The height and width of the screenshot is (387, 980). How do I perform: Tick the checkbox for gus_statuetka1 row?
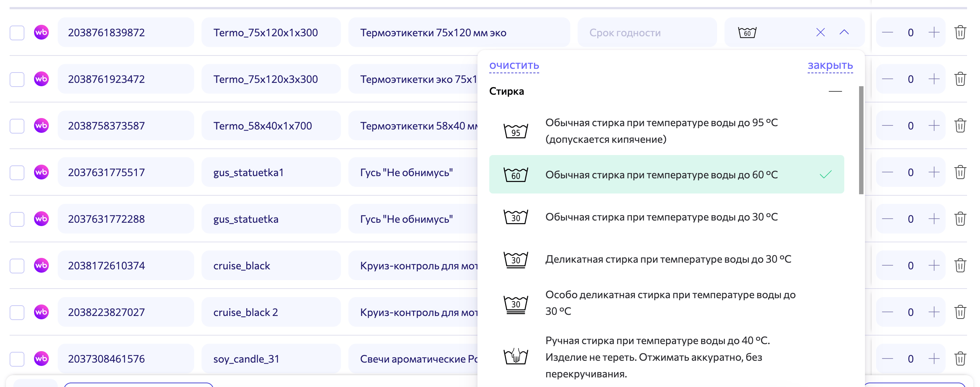17,173
